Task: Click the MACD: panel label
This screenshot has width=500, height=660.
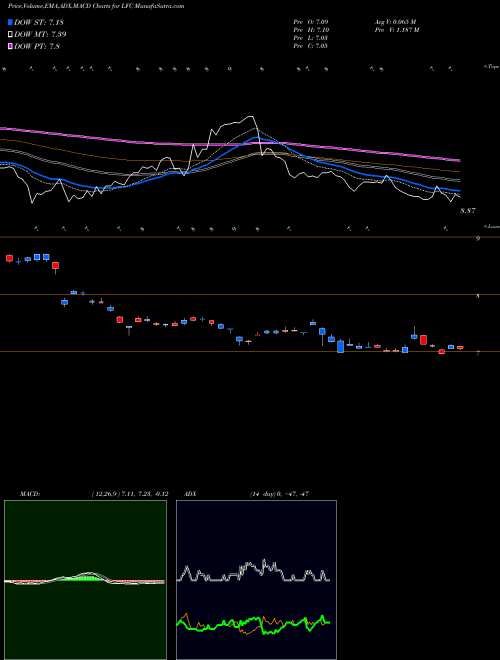Action: [29, 493]
